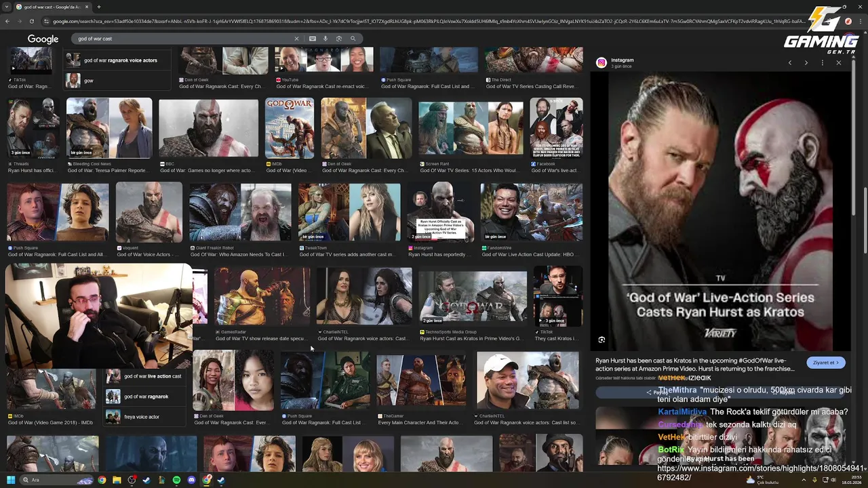The width and height of the screenshot is (868, 488).
Task: Open Spotify from the taskbar
Action: (x=176, y=480)
